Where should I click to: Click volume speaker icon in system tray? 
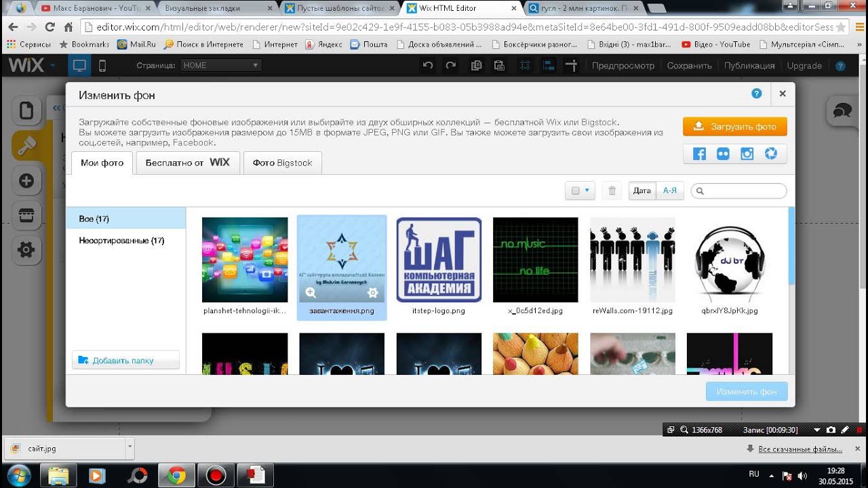pyautogui.click(x=803, y=475)
